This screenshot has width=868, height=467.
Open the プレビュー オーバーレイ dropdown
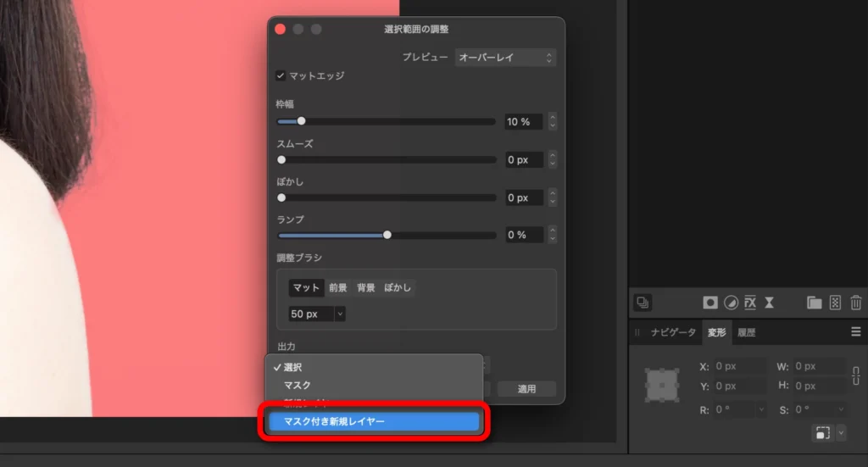click(x=505, y=58)
